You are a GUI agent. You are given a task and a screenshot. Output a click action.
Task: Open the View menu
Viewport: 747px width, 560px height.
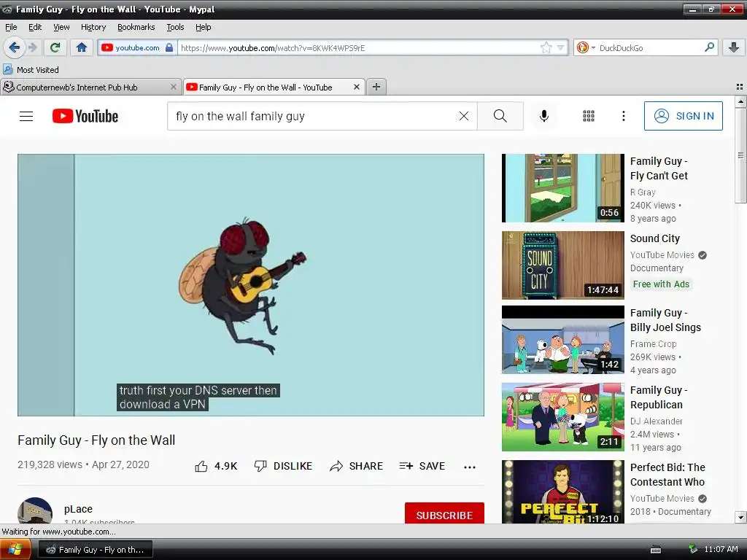point(61,27)
